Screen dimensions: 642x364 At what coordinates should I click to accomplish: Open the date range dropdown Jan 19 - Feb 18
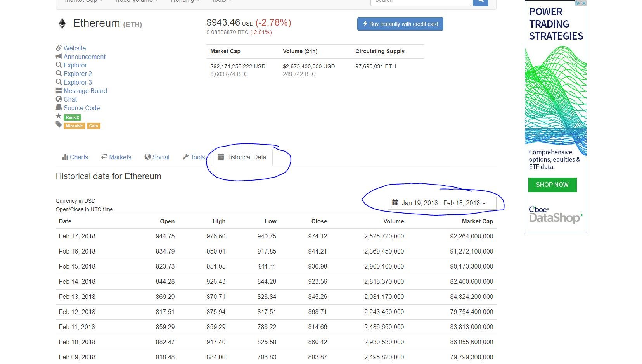(442, 203)
